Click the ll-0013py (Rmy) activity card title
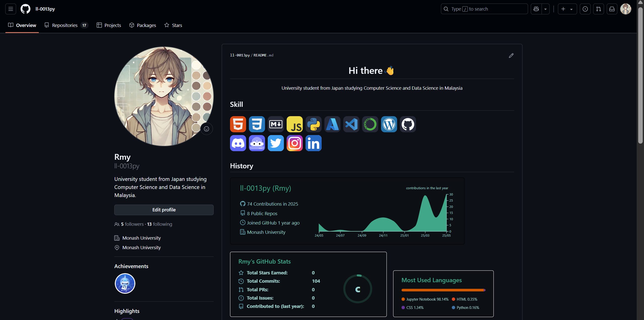This screenshot has width=644, height=320. tap(265, 188)
